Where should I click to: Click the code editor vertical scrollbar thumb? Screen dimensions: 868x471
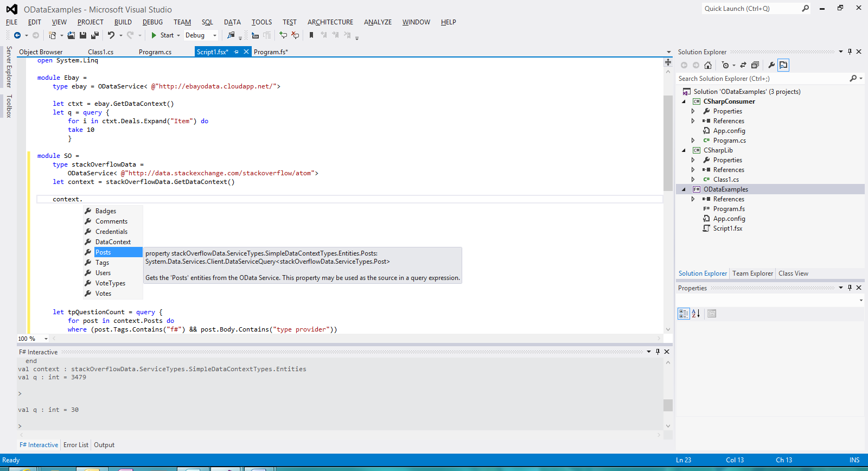(x=668, y=143)
